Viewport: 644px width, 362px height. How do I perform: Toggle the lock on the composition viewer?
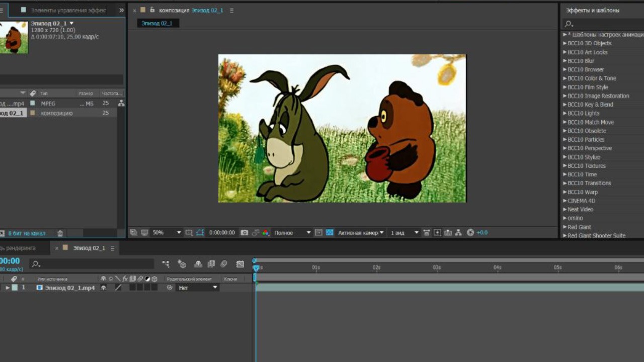pyautogui.click(x=152, y=10)
